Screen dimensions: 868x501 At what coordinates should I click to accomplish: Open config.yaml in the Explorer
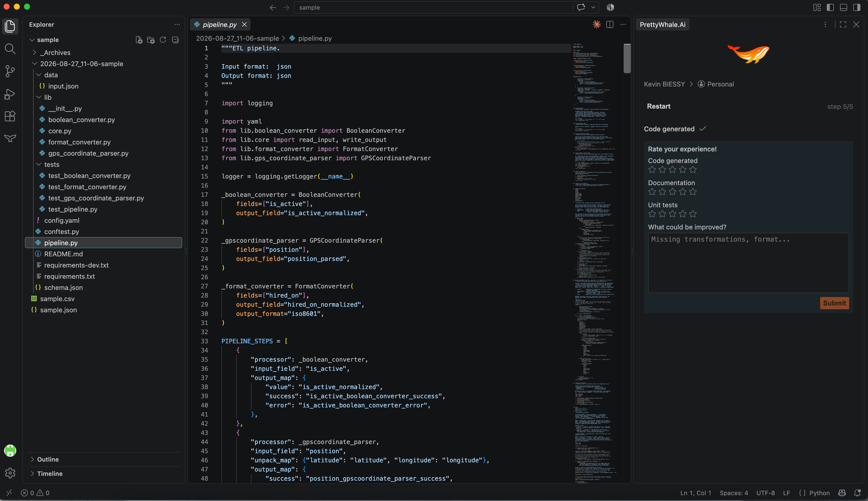coord(62,220)
